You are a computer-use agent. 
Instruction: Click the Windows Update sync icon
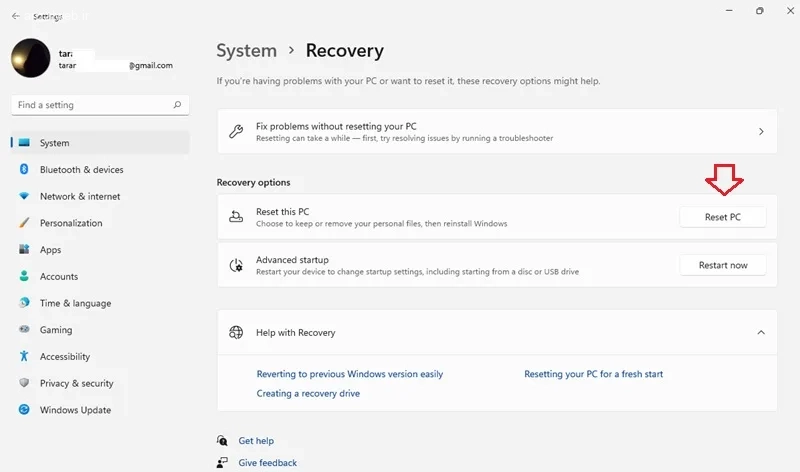[x=24, y=409]
